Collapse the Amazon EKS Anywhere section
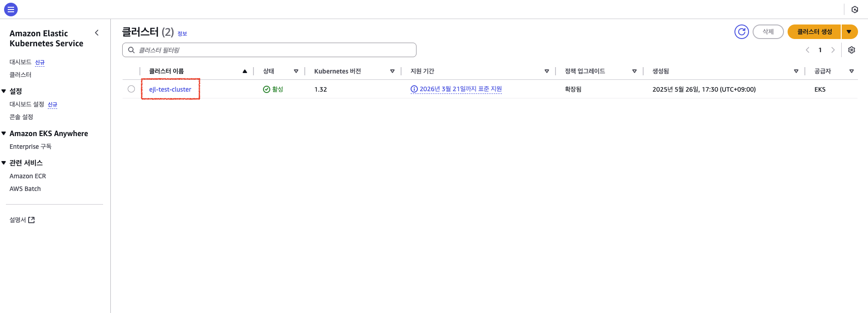Image resolution: width=868 pixels, height=313 pixels. (x=4, y=133)
